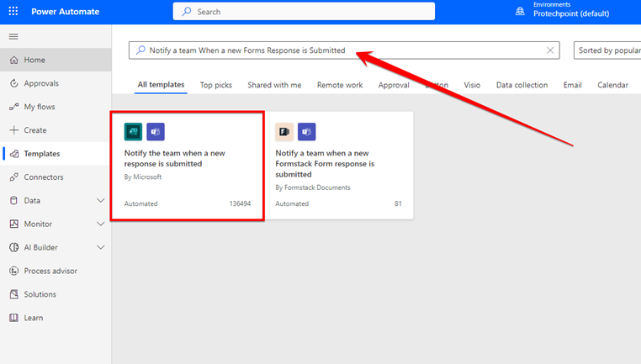Viewport: 641px width, 364px height.
Task: Switch to the Email tab
Action: [572, 85]
